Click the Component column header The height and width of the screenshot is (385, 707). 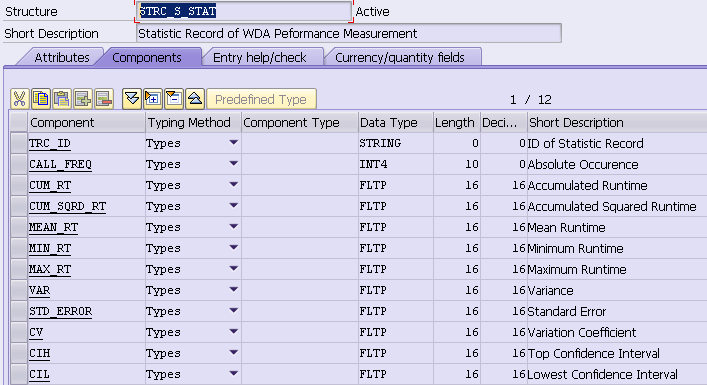(x=87, y=123)
